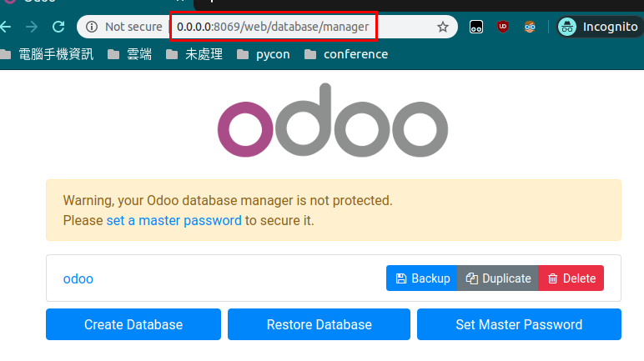Viewport: 644px width, 361px height.
Task: Click the browser back arrow
Action: pyautogui.click(x=5, y=28)
